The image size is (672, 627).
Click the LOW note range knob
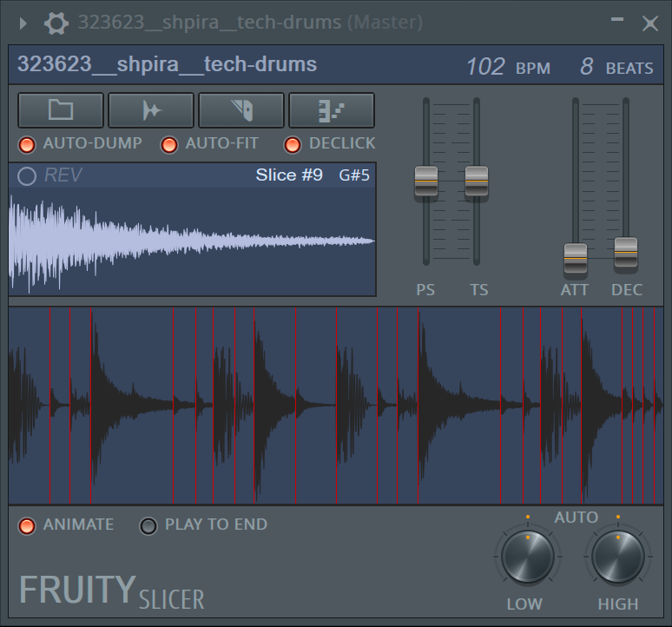click(527, 556)
